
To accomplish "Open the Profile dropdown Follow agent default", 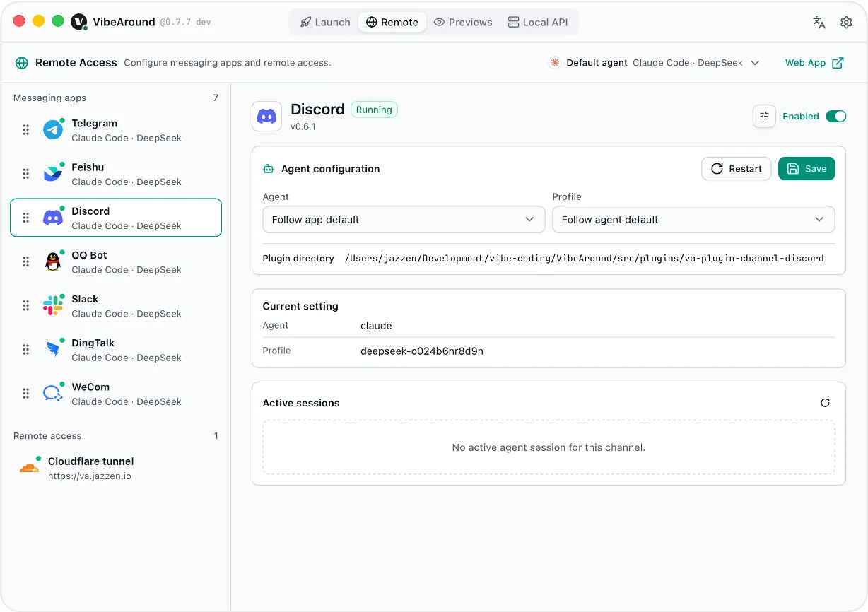I will 693,220.
